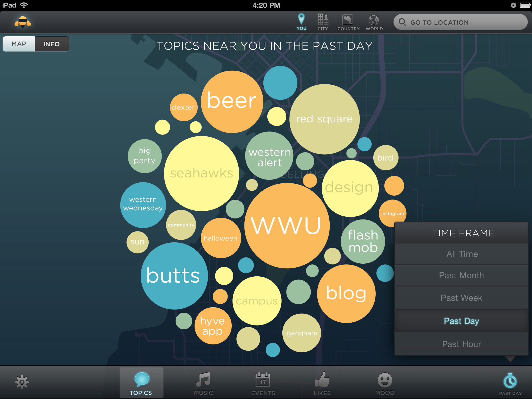
Task: Tap the western alert topic bubble
Action: [269, 156]
